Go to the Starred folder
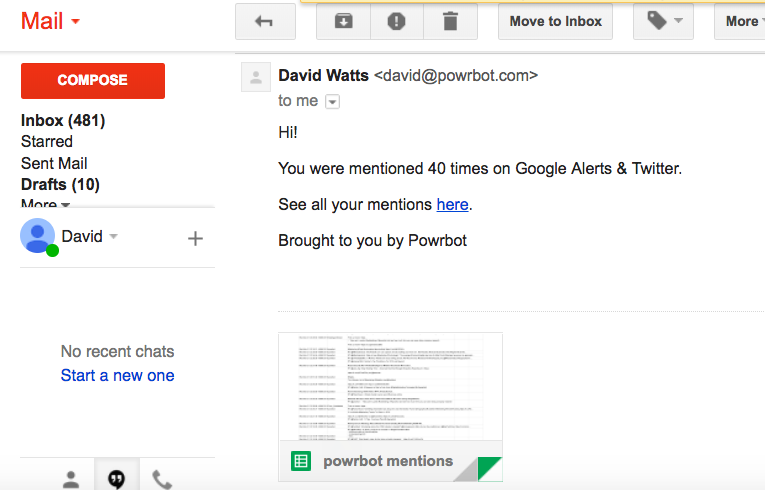This screenshot has width=765, height=490. click(x=47, y=142)
